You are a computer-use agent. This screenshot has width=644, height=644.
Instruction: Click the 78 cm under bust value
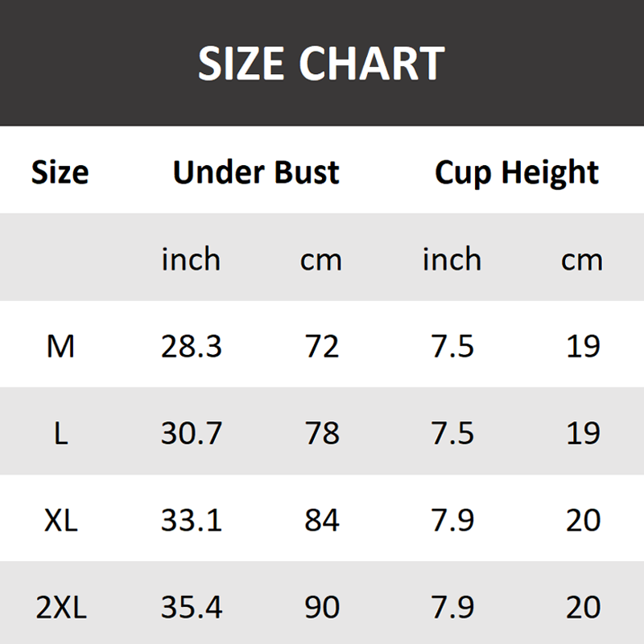322,434
